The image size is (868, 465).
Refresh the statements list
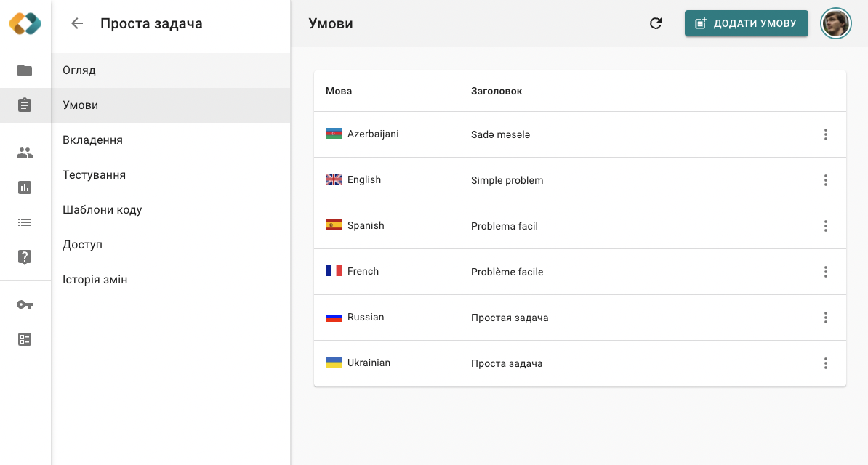tap(656, 23)
